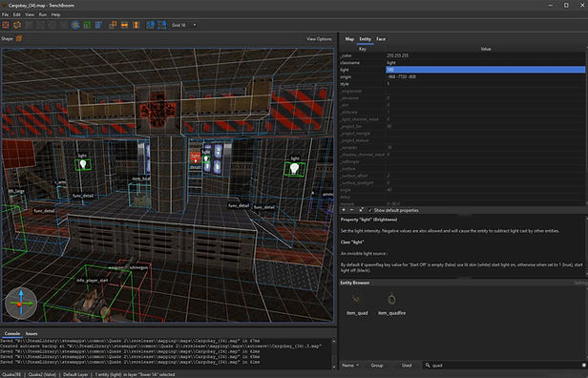Toggle the Group button in Entity Browser
The width and height of the screenshot is (588, 378).
[x=377, y=366]
